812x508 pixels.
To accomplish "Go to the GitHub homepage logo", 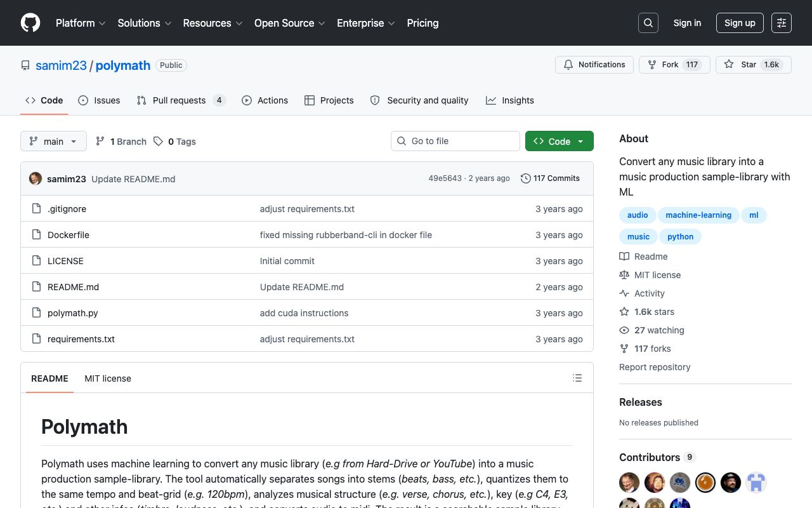I will (30, 23).
